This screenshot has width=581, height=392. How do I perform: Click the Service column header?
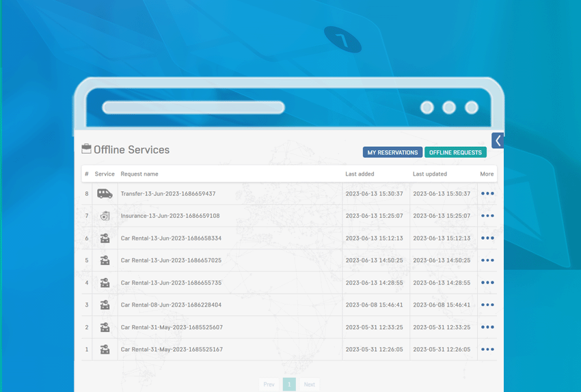coord(105,174)
